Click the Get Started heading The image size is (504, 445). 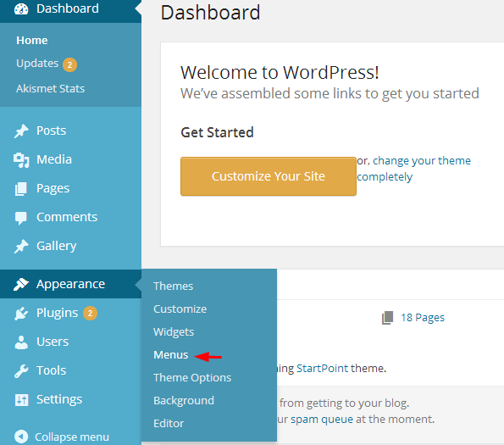coord(217,132)
